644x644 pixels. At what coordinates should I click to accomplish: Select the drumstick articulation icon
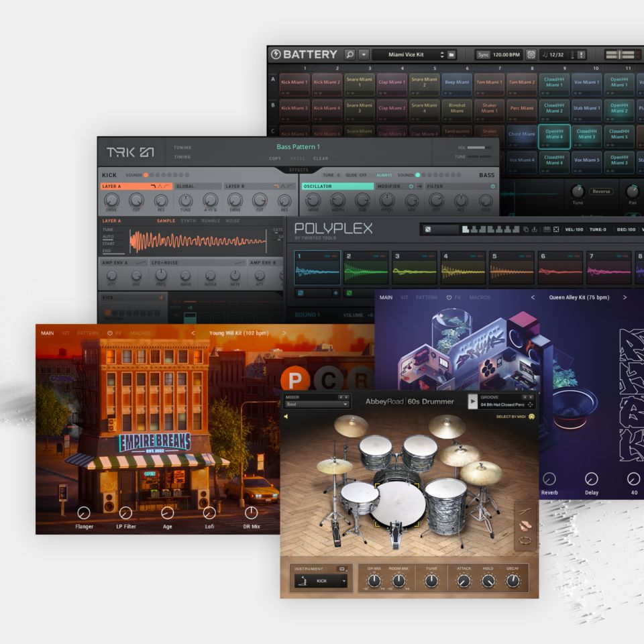[525, 512]
